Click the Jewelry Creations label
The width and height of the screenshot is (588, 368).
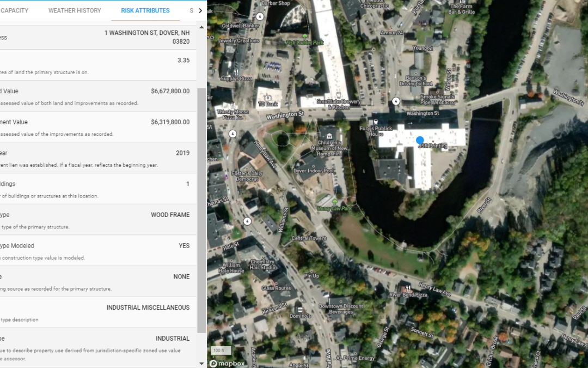click(x=238, y=40)
